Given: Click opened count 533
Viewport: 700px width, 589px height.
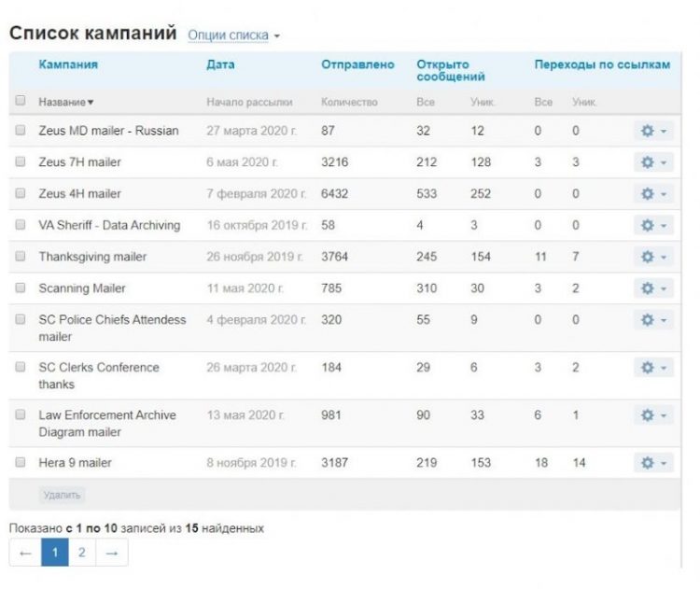Looking at the screenshot, I should [427, 194].
